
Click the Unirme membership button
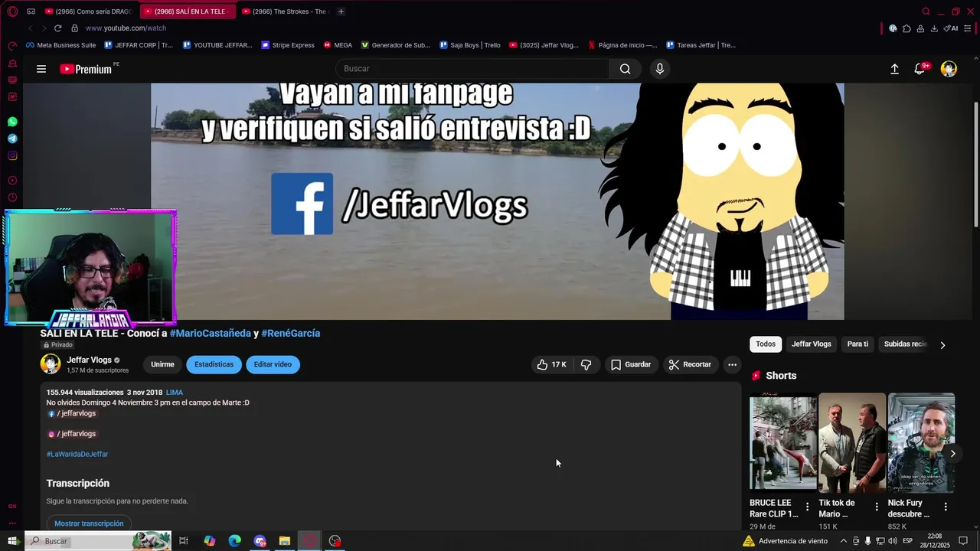(162, 364)
